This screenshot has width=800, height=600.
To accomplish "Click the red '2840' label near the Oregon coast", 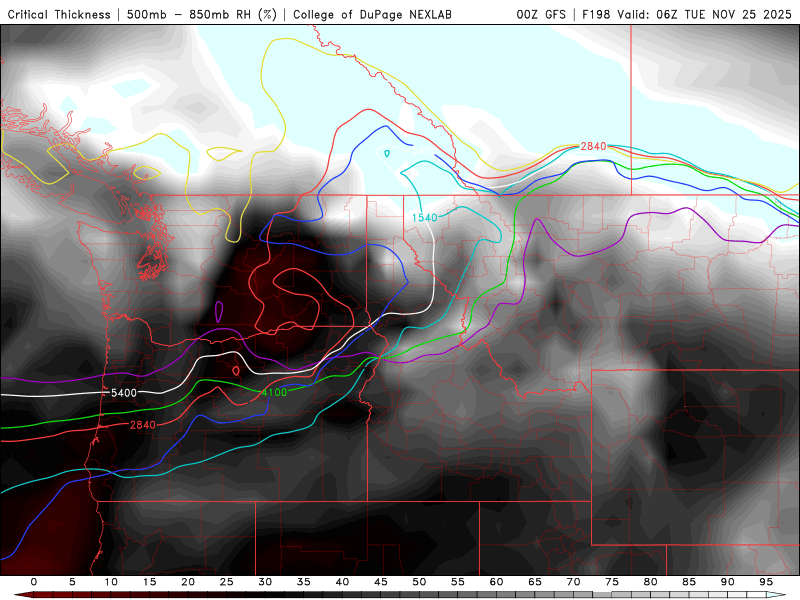I will (x=142, y=425).
